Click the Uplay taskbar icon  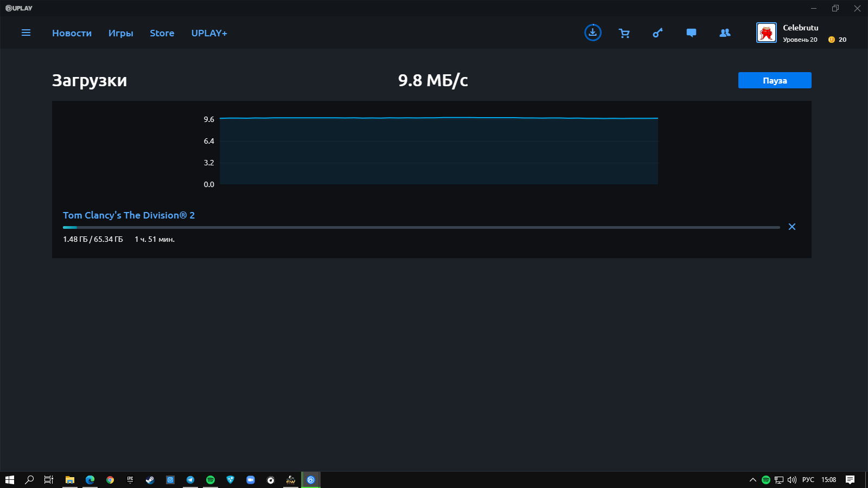click(311, 480)
